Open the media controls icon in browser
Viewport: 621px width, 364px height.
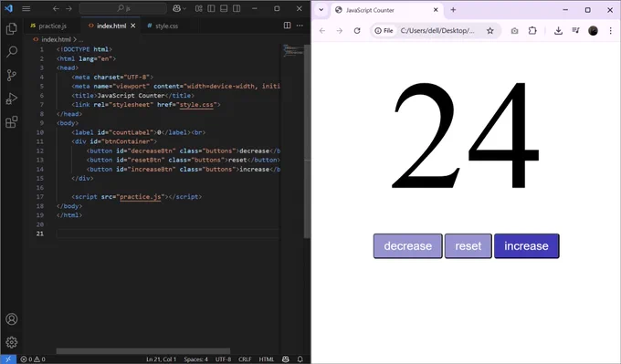click(576, 31)
